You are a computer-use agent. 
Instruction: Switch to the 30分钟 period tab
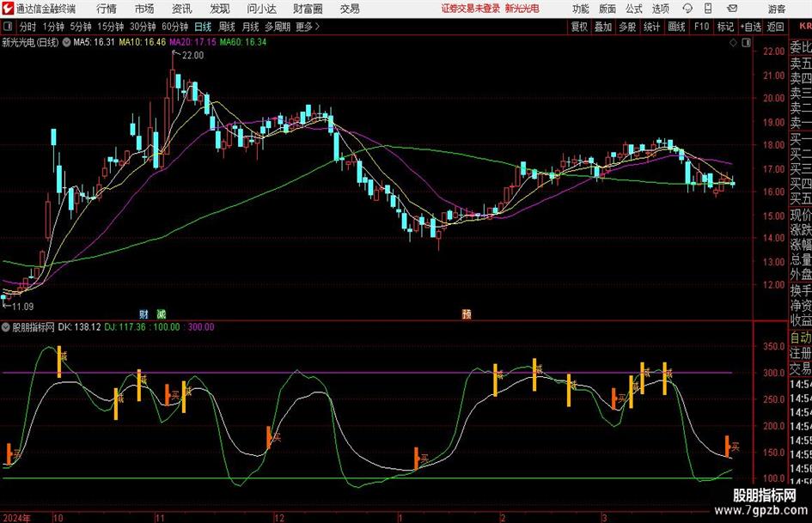click(x=143, y=27)
